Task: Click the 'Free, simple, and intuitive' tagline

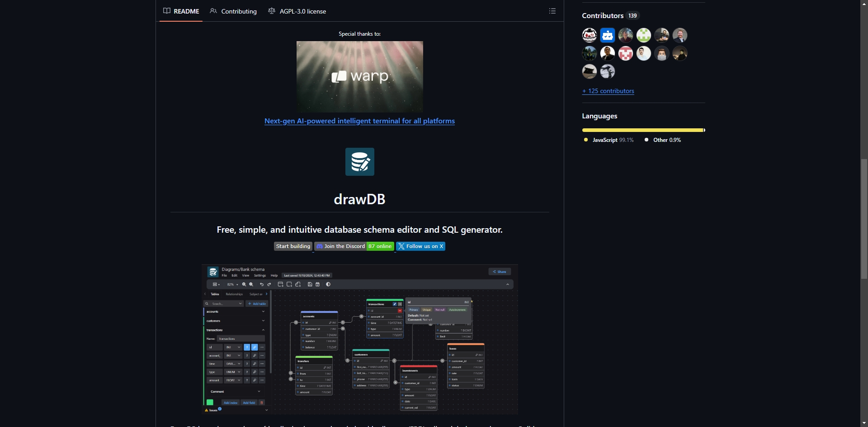Action: 359,230
